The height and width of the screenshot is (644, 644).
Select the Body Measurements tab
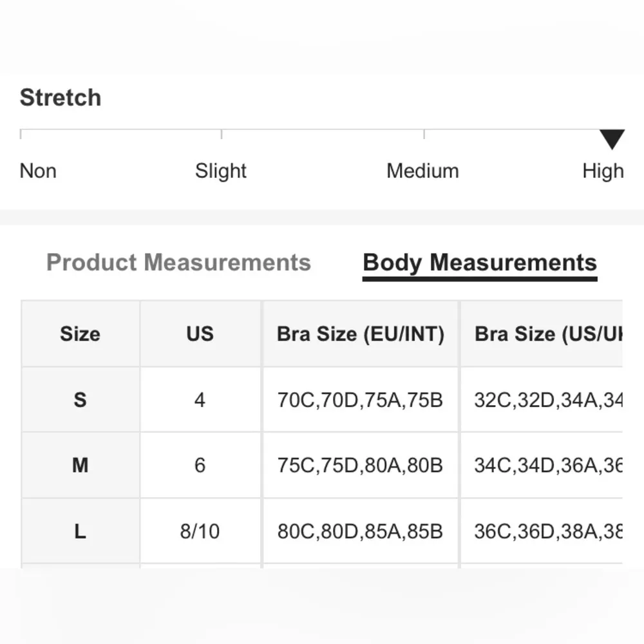click(480, 263)
